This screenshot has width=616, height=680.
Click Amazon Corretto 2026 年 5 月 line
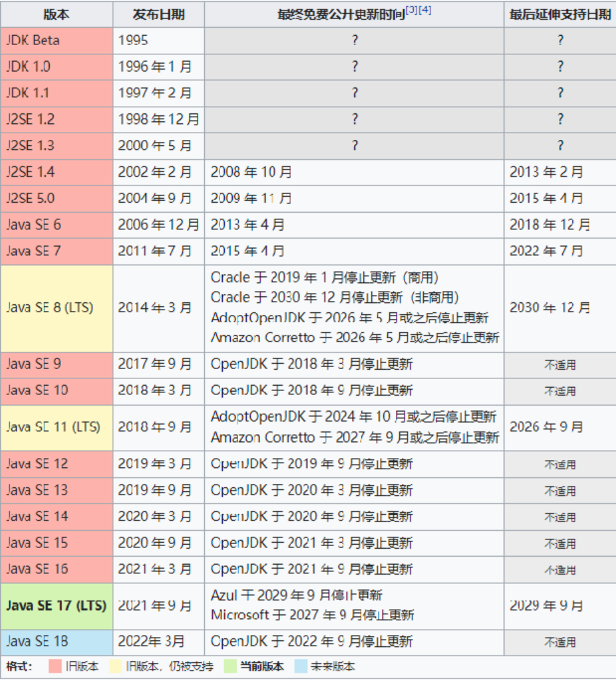pos(355,338)
